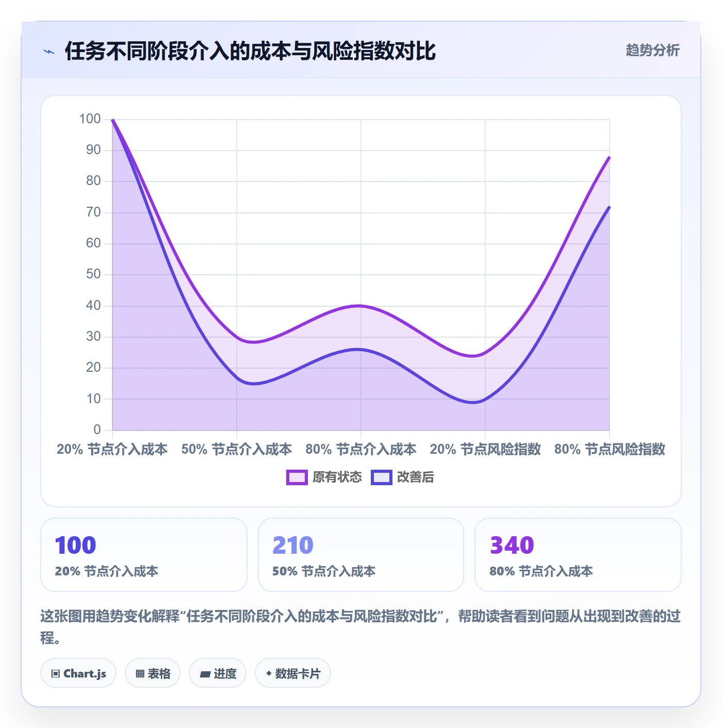
Task: Click the description paragraph starting 这张图用趋势变化解释
Action: [x=361, y=626]
